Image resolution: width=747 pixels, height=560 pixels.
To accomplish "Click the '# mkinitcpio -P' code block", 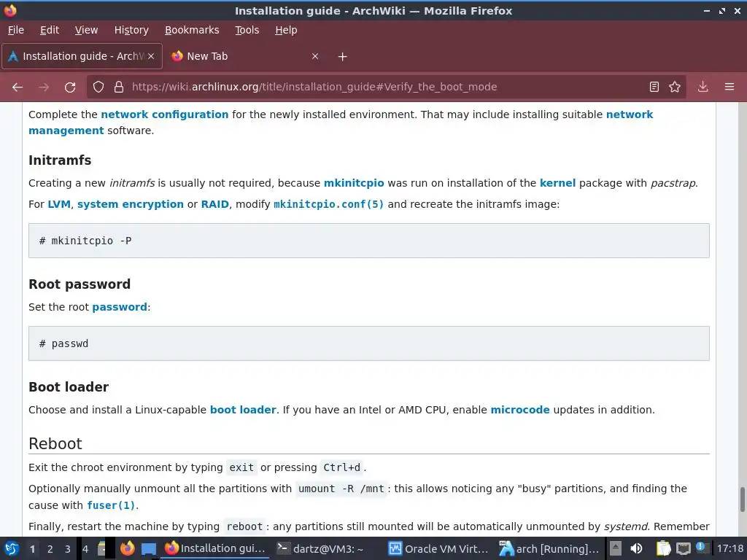I will pos(368,241).
